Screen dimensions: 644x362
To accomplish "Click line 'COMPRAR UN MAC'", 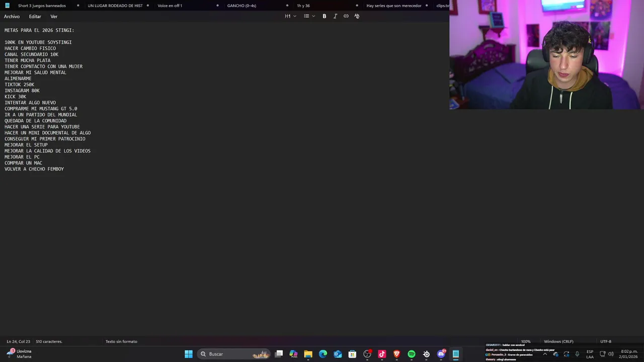I will click(x=24, y=163).
